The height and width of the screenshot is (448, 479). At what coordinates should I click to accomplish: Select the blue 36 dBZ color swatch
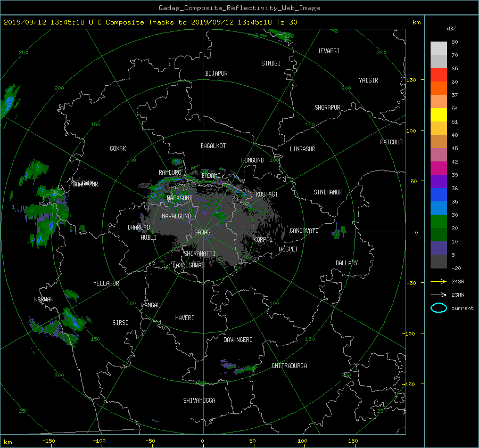tap(439, 194)
